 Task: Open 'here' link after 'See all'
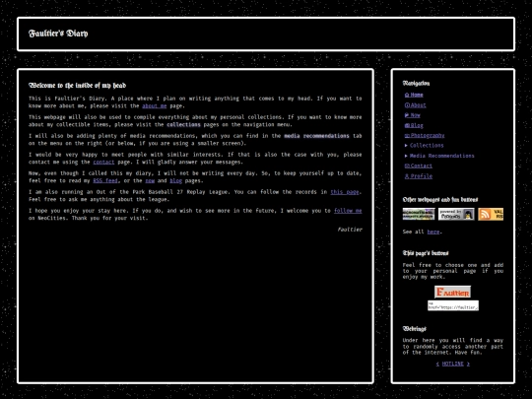[x=433, y=232]
